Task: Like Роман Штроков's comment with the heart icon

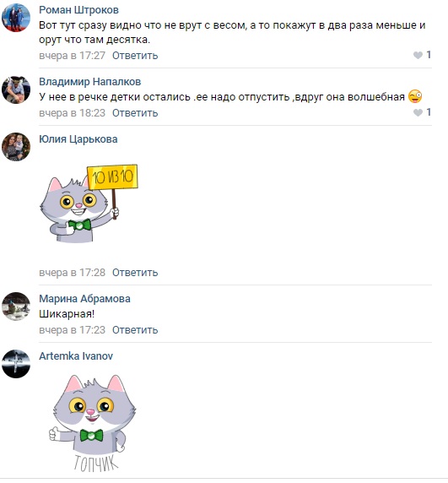Action: [418, 55]
